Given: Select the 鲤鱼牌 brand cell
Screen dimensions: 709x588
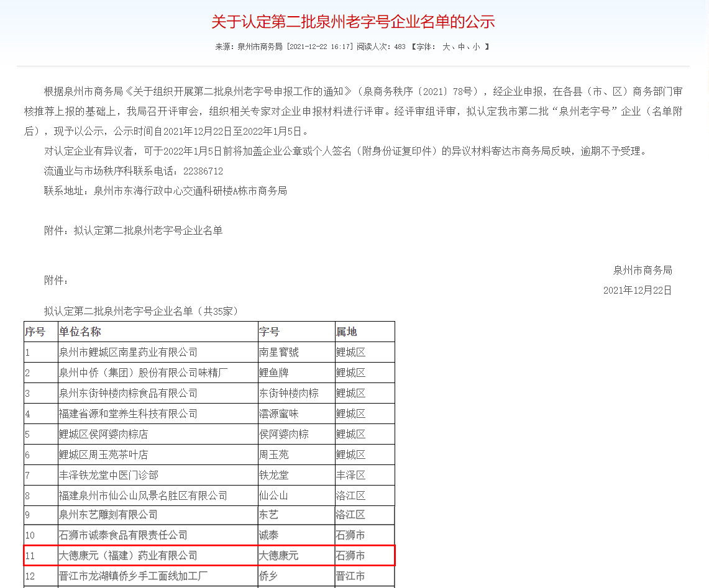Looking at the screenshot, I should (274, 373).
